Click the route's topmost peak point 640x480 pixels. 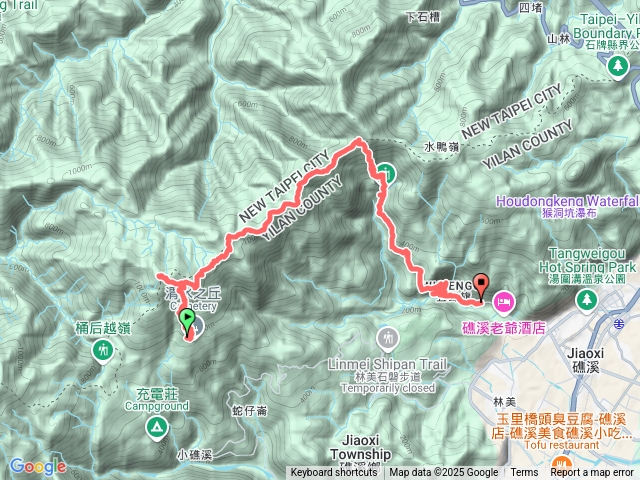pyautogui.click(x=359, y=141)
